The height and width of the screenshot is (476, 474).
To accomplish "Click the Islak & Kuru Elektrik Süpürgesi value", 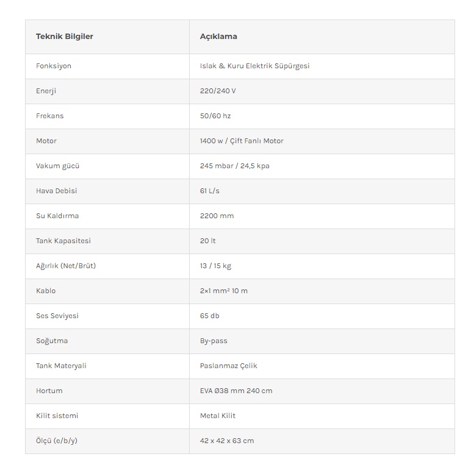I will (x=254, y=66).
